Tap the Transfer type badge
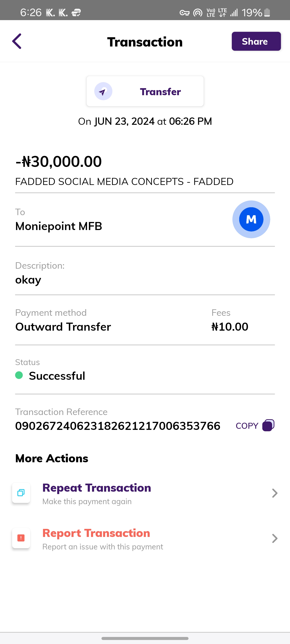The width and height of the screenshot is (290, 644). pos(145,92)
